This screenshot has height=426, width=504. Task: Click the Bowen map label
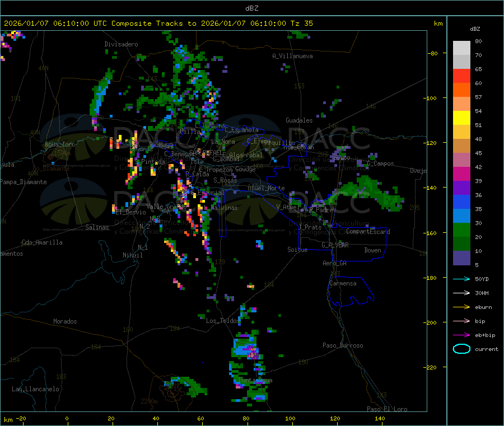tap(372, 250)
